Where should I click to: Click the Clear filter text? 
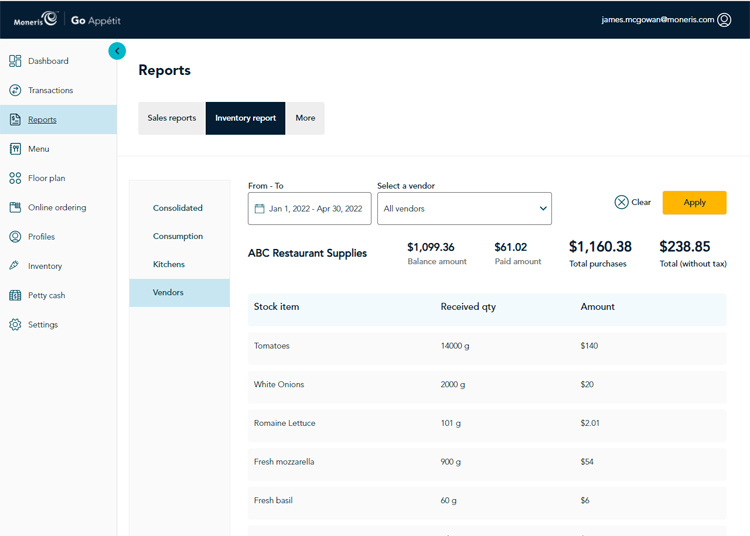(x=641, y=202)
